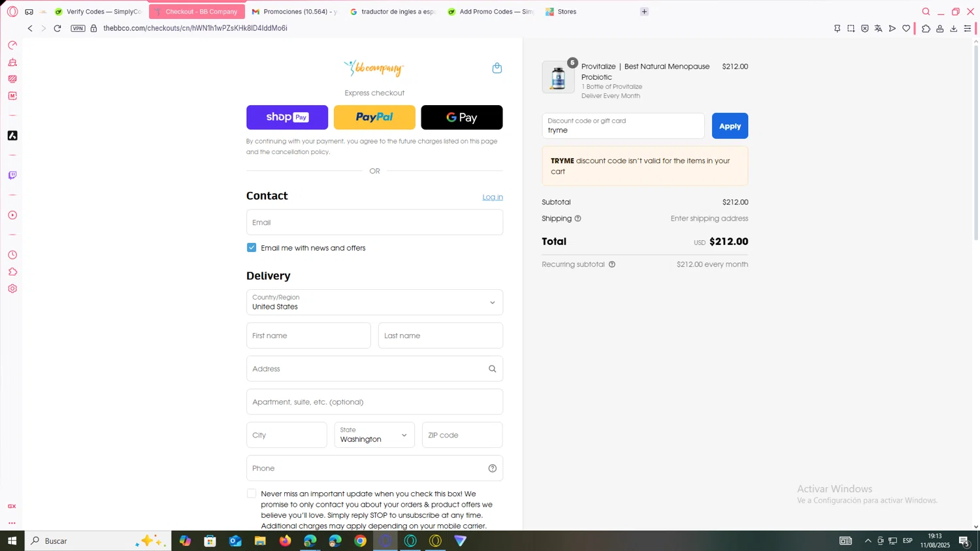
Task: Check the Never miss an important update box
Action: (252, 494)
